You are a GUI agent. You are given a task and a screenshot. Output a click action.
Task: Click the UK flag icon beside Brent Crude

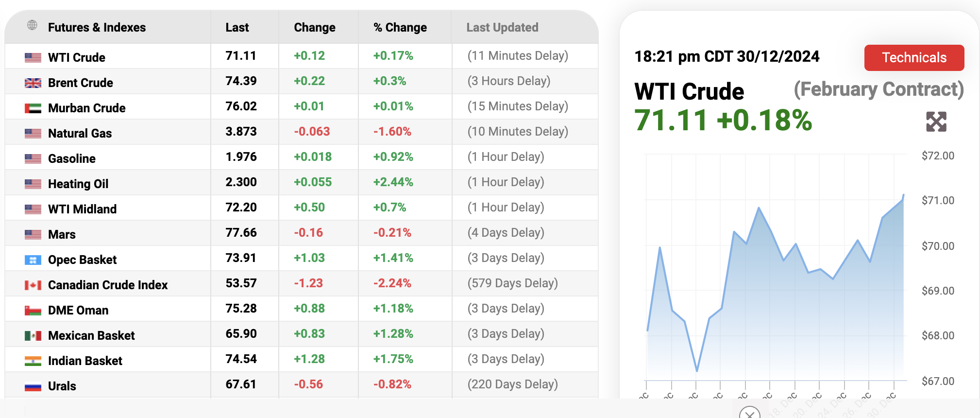coord(33,83)
